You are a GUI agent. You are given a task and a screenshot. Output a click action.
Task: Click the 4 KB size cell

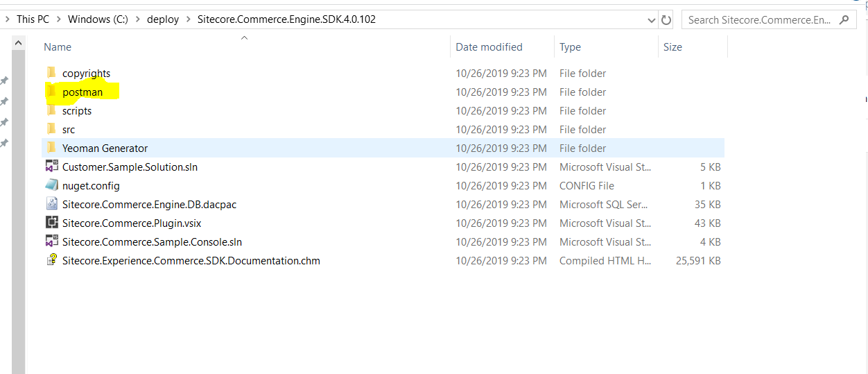[711, 241]
